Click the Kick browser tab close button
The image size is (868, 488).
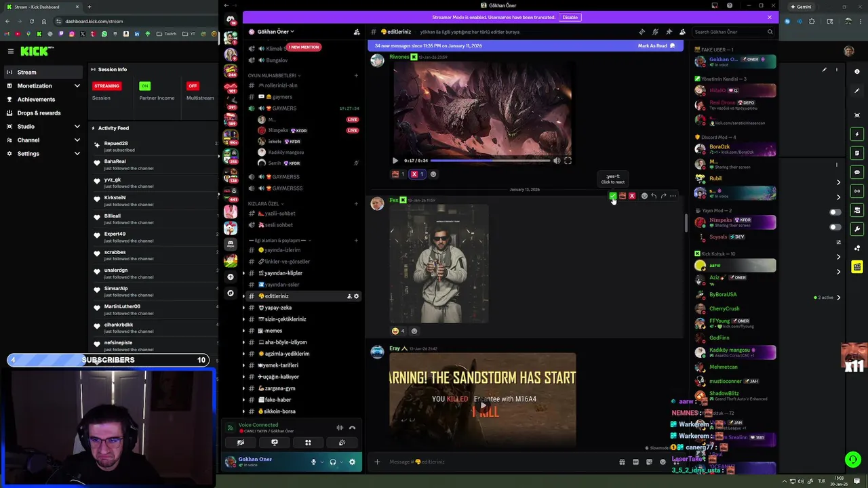(77, 7)
